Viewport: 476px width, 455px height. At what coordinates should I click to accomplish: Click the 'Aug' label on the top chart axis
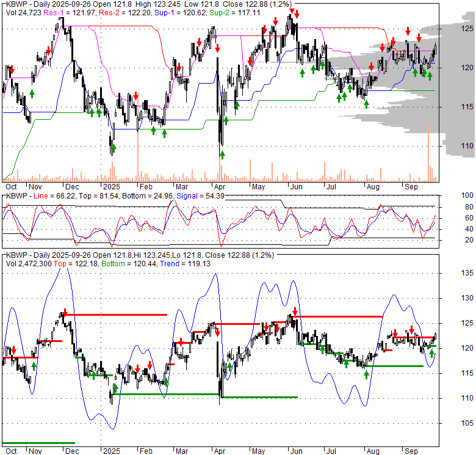pos(373,187)
